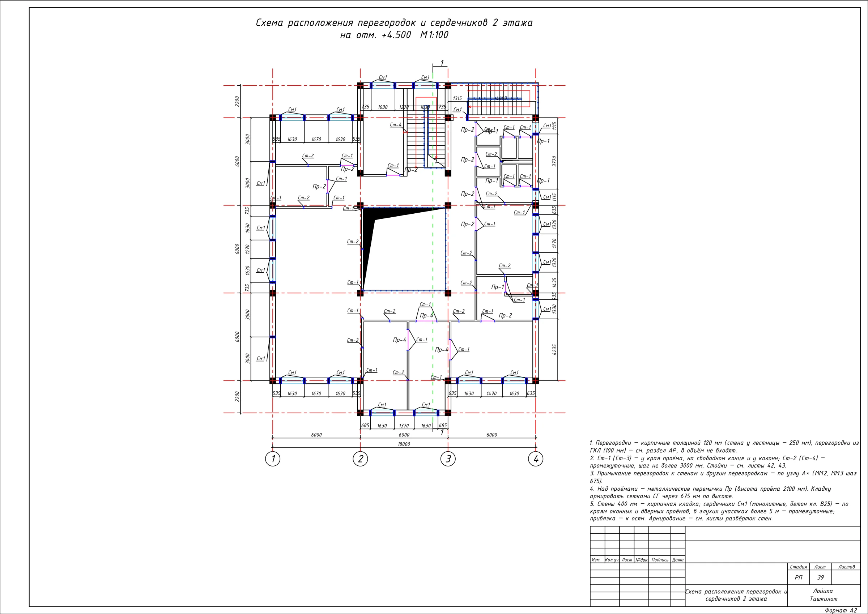Click note 4 starting 'Над проёмами'
The image size is (868, 614).
pyautogui.click(x=710, y=492)
